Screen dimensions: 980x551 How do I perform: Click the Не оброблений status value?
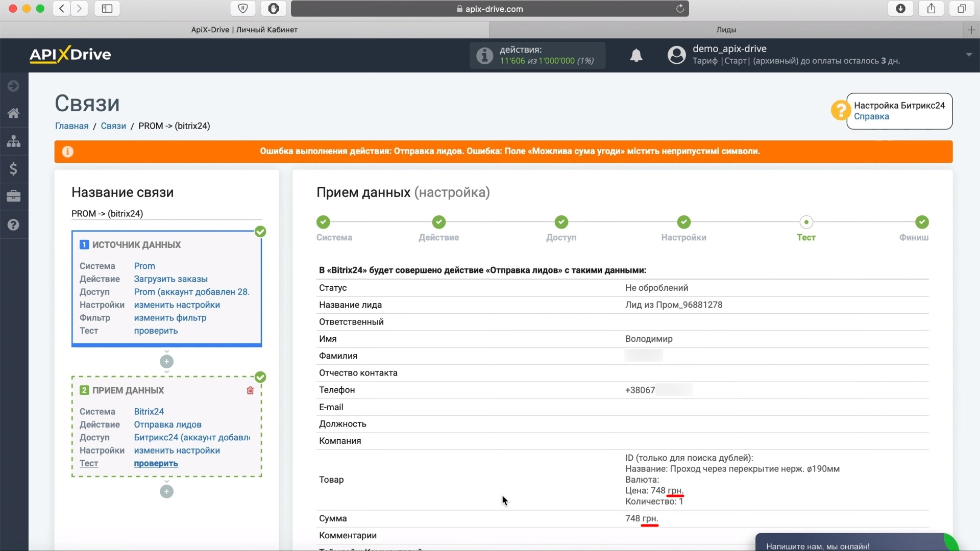pos(656,288)
